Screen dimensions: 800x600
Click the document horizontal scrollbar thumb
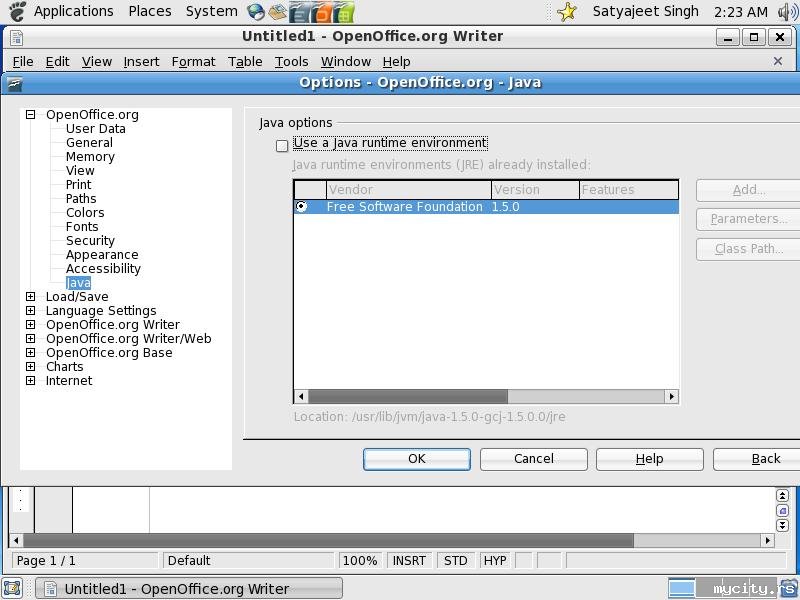[x=329, y=540]
